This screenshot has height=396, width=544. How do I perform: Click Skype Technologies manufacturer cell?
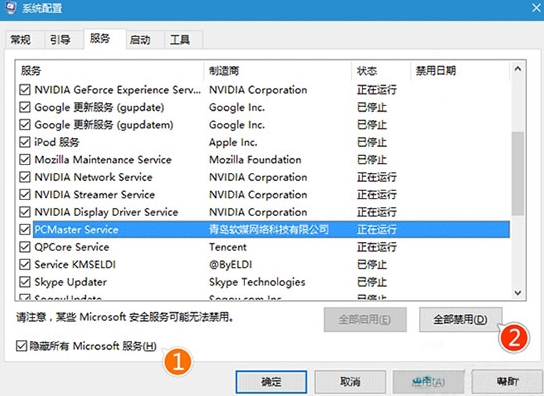257,282
